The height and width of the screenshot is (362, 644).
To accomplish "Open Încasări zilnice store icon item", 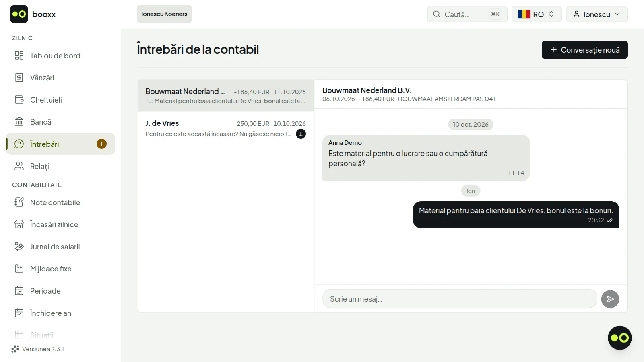I will [x=19, y=224].
